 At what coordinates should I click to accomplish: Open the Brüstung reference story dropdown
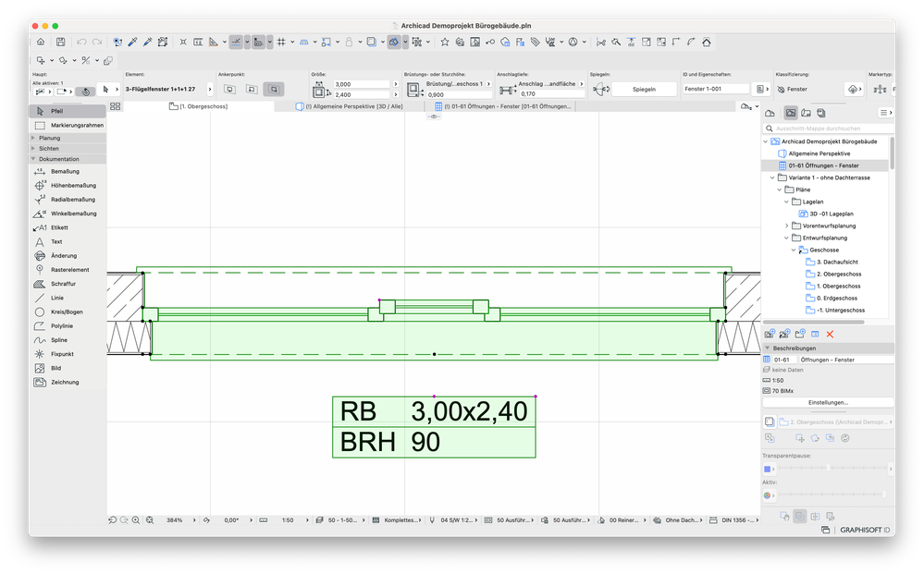point(488,84)
